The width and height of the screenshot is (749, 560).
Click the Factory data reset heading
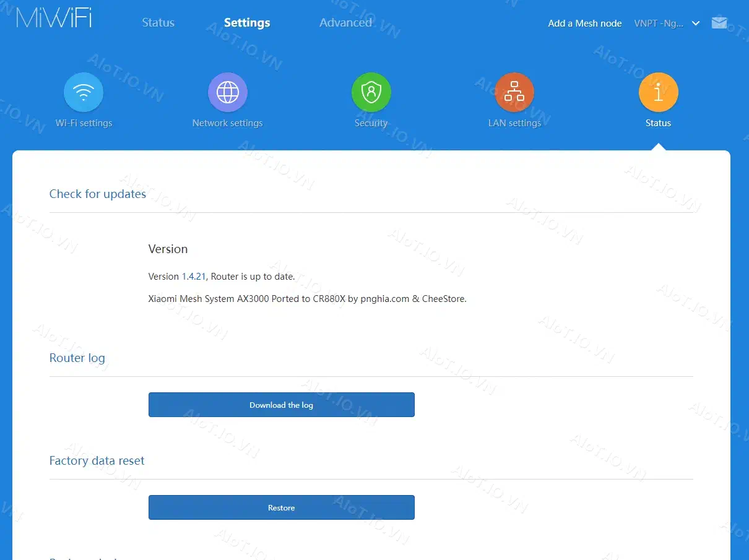point(97,460)
